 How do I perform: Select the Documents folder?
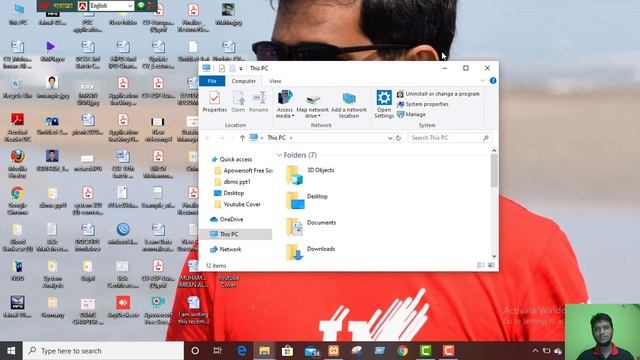tap(311, 227)
